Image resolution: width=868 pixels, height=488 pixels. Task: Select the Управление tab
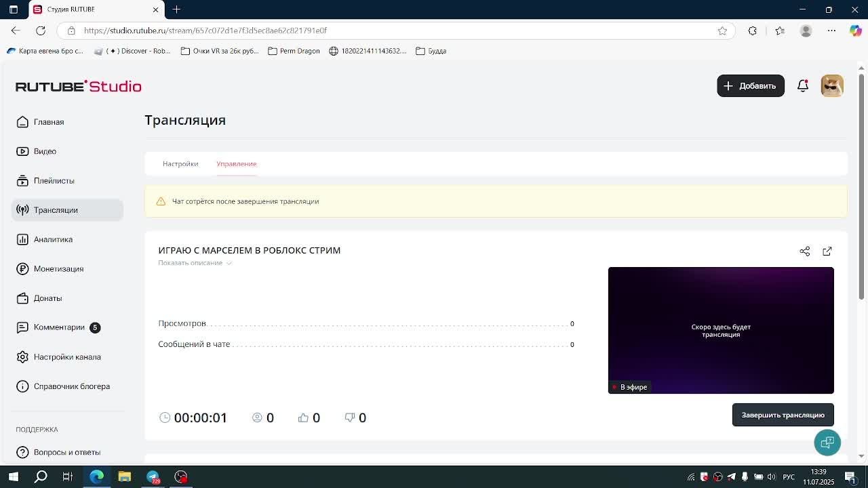coord(237,164)
